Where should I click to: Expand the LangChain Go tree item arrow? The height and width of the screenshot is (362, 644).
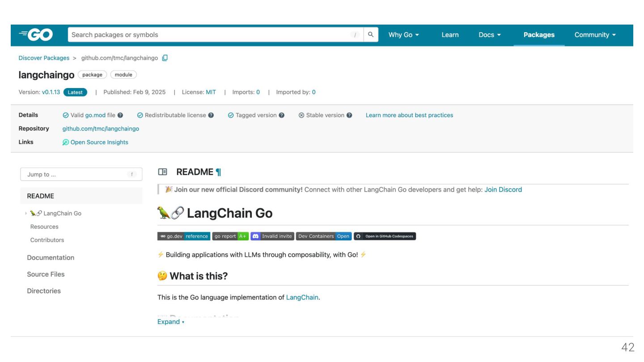[26, 214]
